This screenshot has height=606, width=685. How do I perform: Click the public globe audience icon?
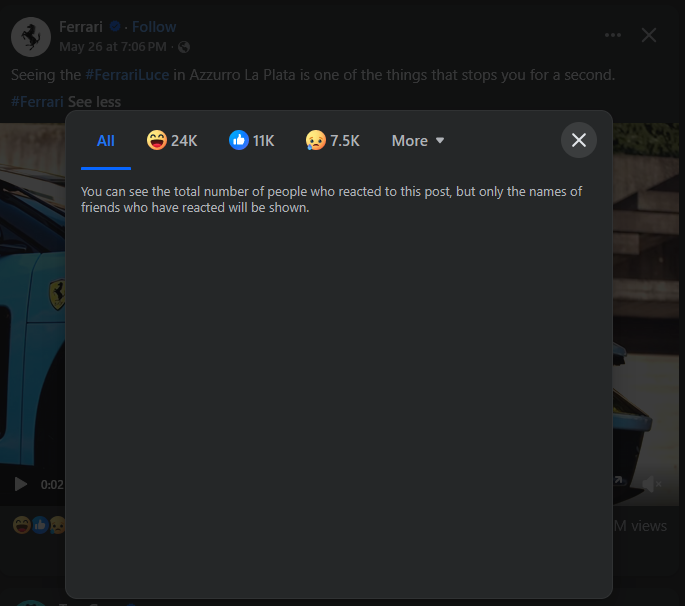(x=184, y=47)
